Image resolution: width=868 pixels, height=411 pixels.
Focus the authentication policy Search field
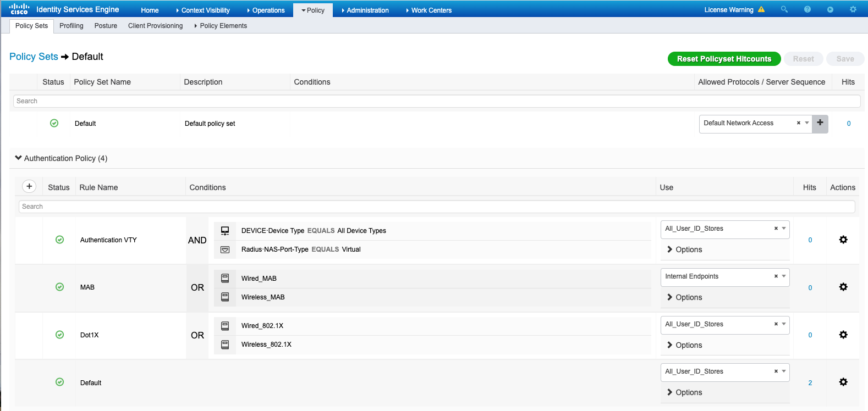[437, 207]
